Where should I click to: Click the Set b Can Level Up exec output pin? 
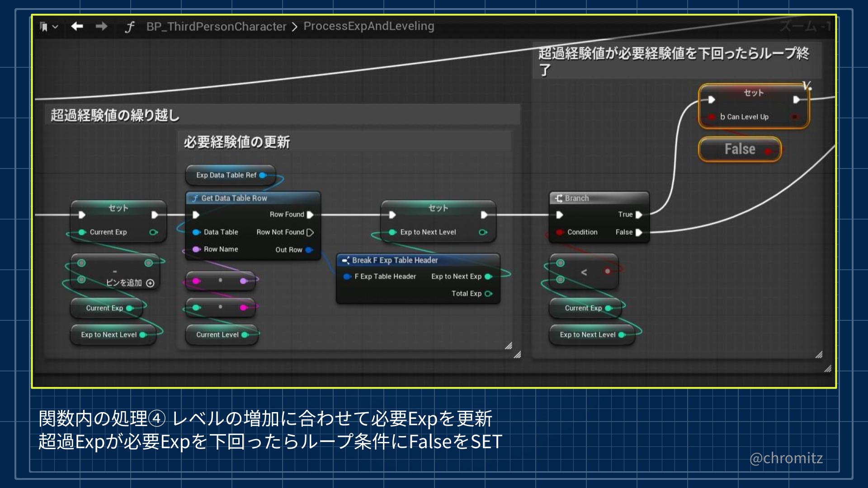pyautogui.click(x=797, y=100)
